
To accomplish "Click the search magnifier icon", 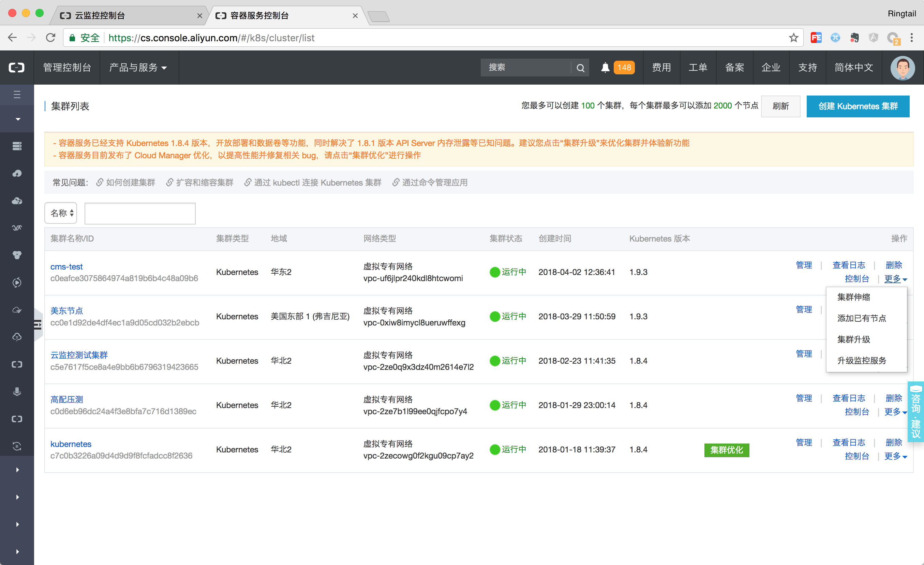I will [580, 68].
